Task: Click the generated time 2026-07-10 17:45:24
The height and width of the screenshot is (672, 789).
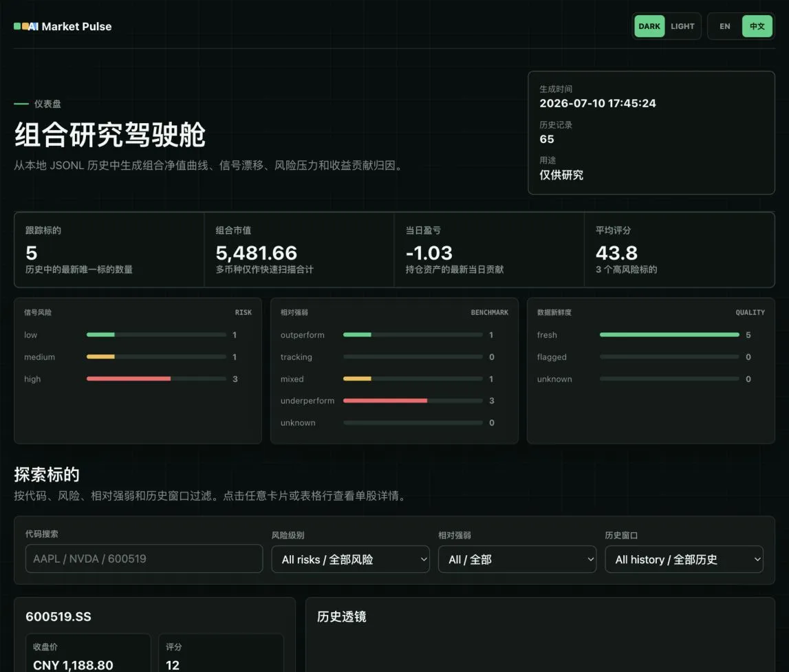Action: 598,103
